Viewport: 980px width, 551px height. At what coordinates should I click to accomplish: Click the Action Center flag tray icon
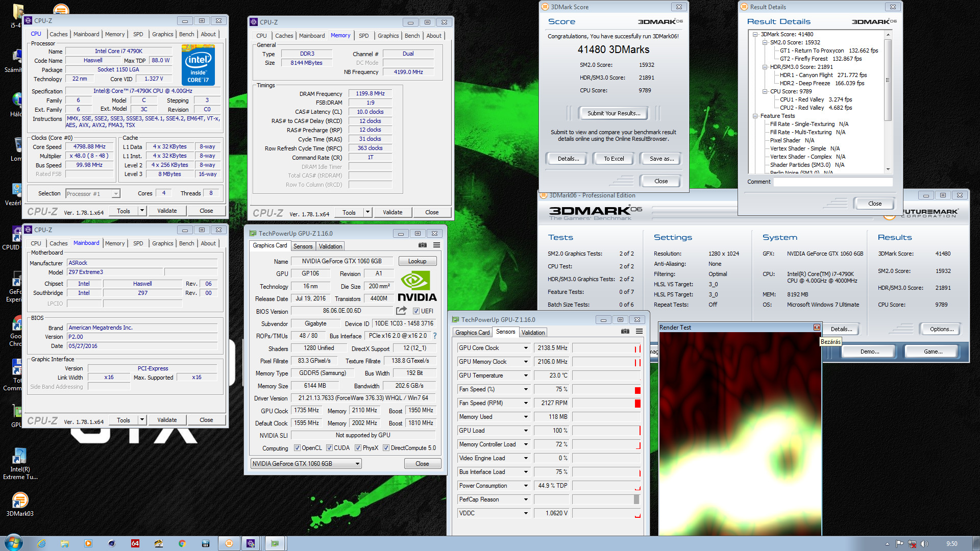click(x=899, y=544)
